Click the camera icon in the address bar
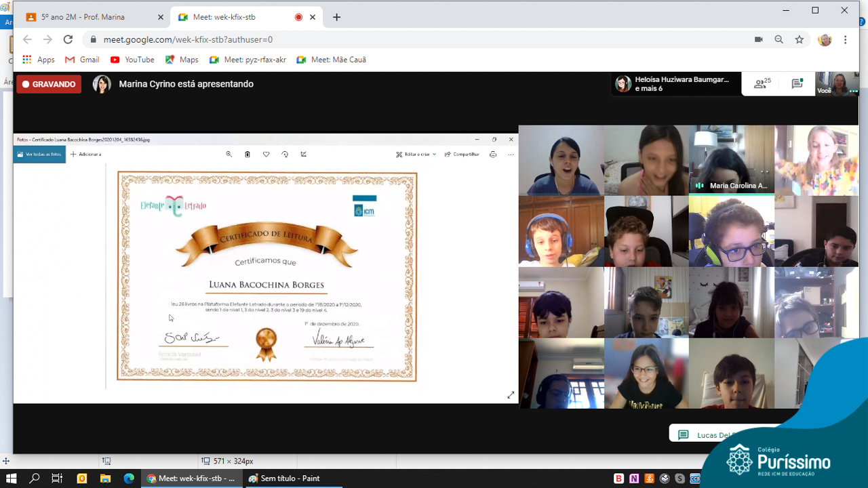Screen dimensions: 868x488 758,40
